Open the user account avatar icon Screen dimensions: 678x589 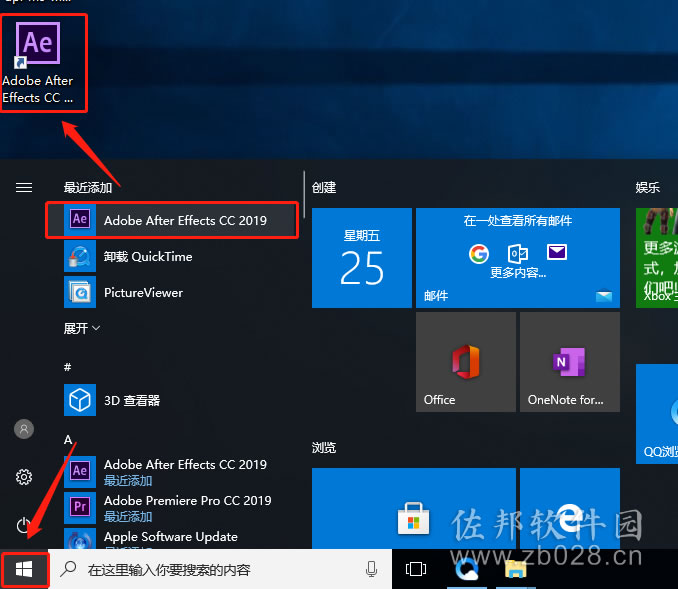(x=24, y=429)
